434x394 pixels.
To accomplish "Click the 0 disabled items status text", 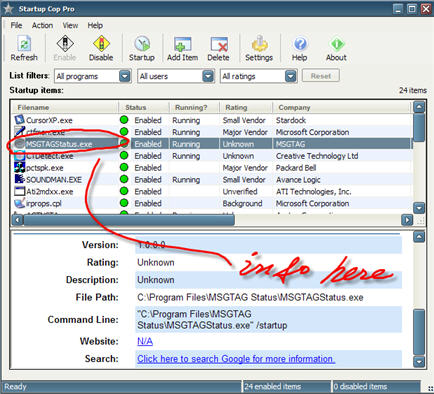I will click(x=360, y=387).
